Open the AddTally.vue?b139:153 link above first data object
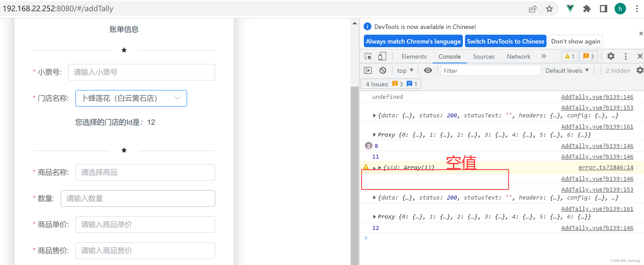644x265 pixels. pyautogui.click(x=597, y=108)
